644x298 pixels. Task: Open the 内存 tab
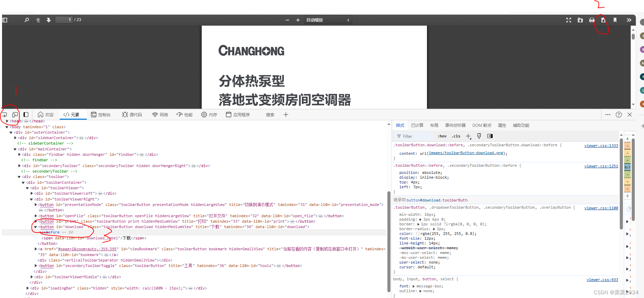click(209, 115)
